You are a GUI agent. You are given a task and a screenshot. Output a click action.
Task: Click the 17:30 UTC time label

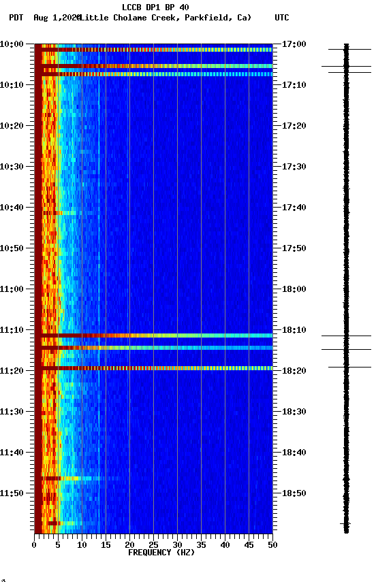(x=294, y=167)
